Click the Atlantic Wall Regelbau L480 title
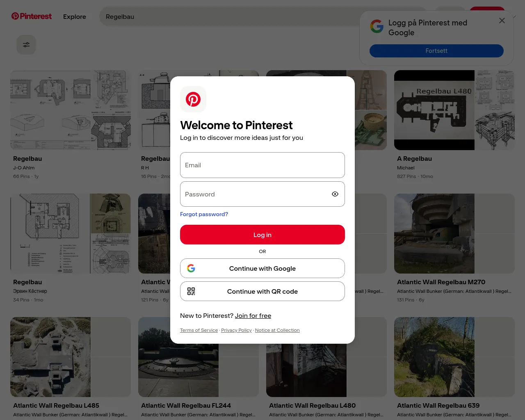Screen dimensions: 525x420 312,406
